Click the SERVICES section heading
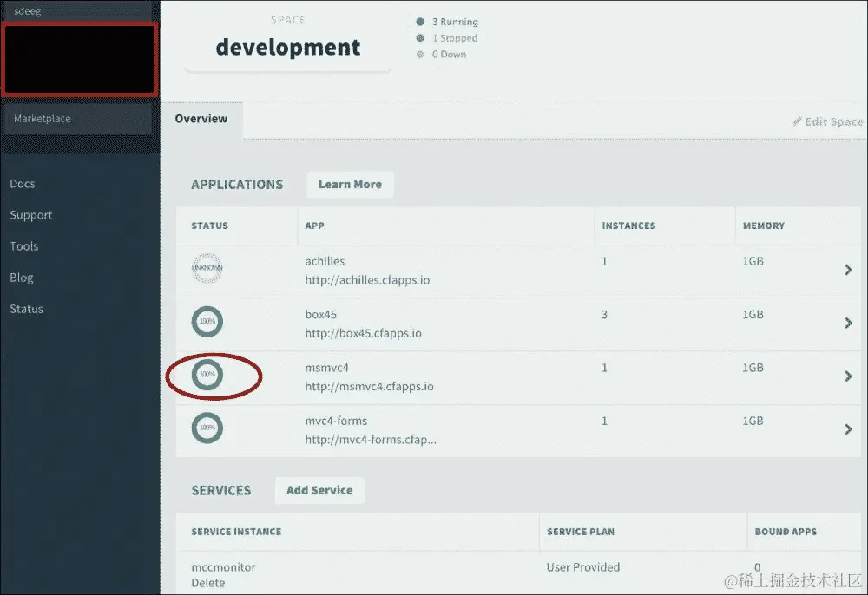868x595 pixels. 221,491
